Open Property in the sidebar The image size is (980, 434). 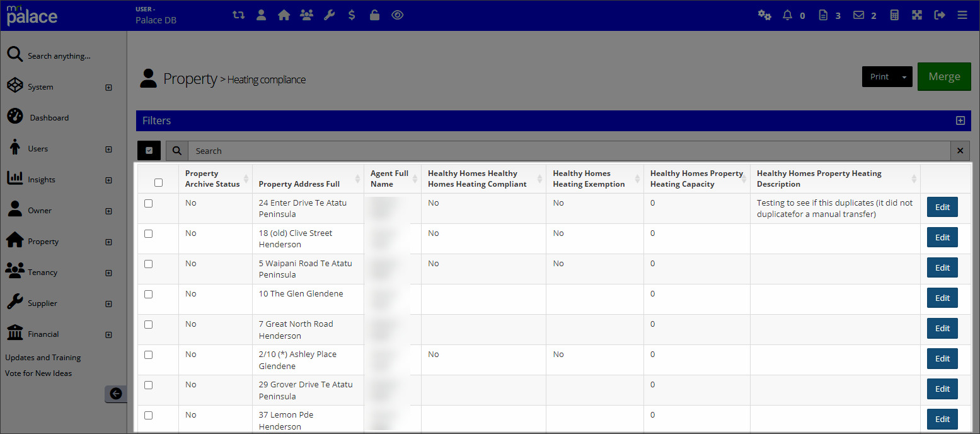point(43,242)
